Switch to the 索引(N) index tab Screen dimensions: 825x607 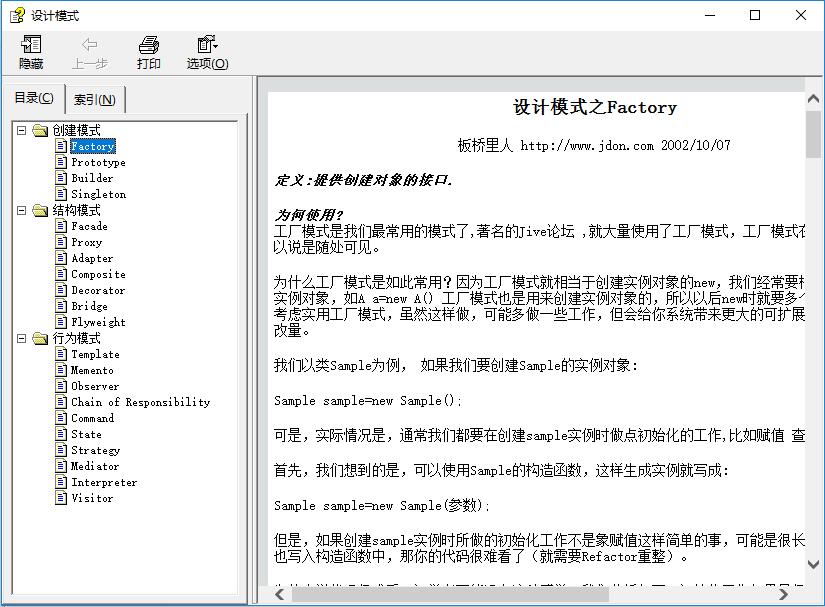tap(95, 99)
